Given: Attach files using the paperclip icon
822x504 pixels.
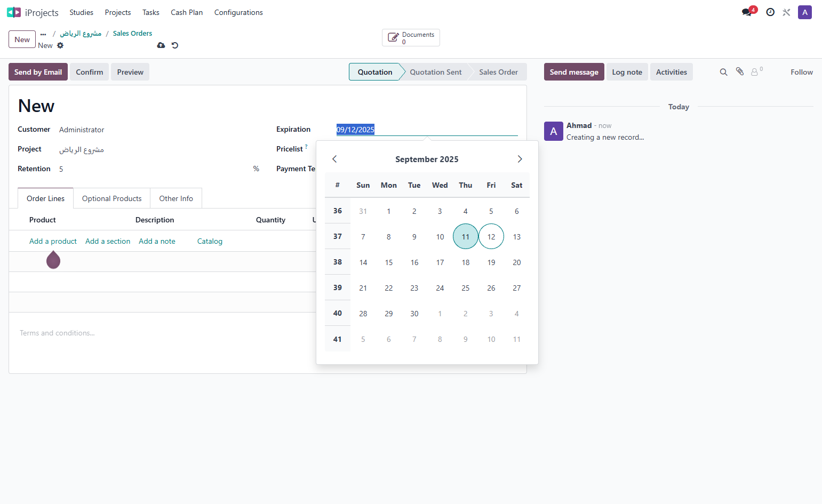Looking at the screenshot, I should pyautogui.click(x=740, y=71).
